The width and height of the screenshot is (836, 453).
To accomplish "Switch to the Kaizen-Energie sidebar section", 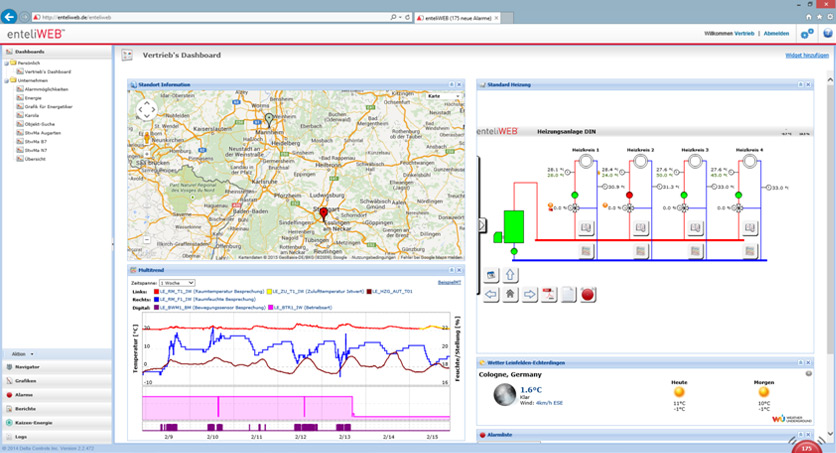I will coord(57,423).
